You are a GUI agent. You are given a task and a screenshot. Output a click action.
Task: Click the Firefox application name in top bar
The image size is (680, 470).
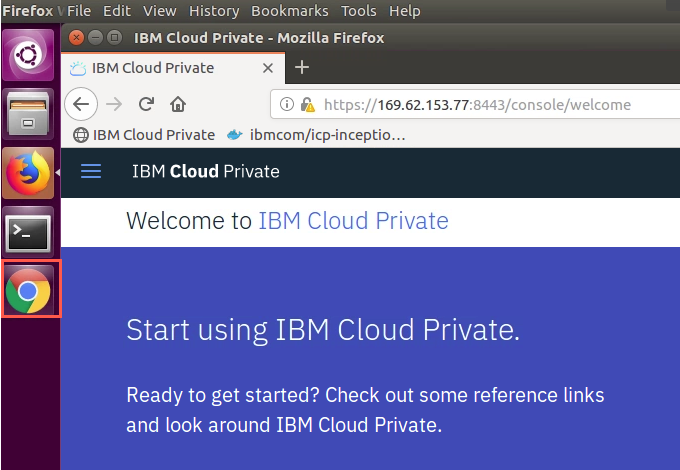click(x=28, y=11)
